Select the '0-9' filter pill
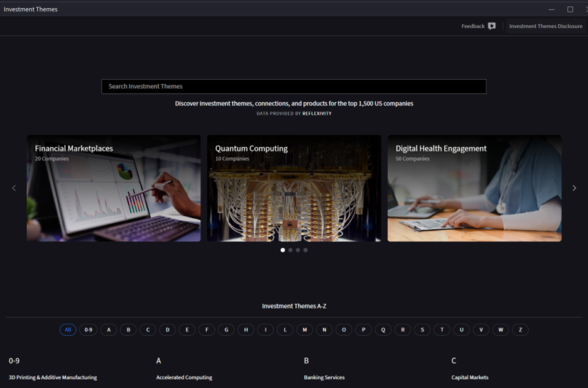The height and width of the screenshot is (388, 588). click(88, 329)
